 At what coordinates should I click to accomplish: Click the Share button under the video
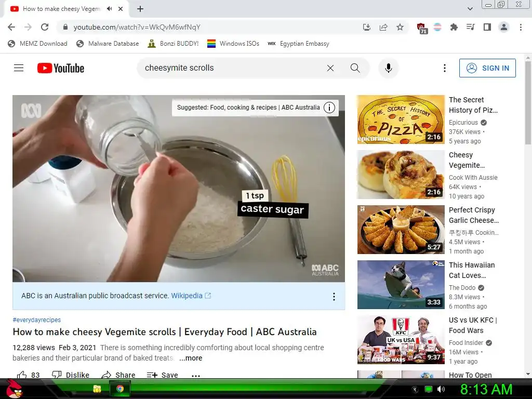(118, 375)
